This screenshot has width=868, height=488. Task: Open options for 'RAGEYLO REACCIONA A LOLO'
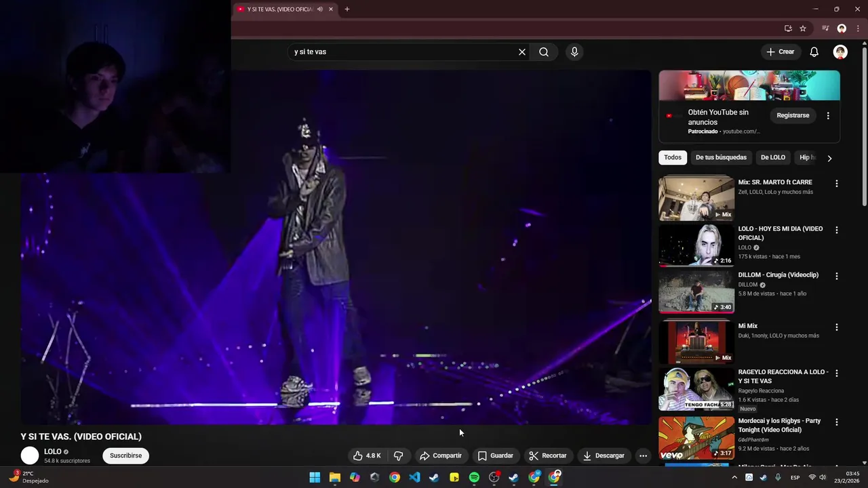click(x=836, y=373)
